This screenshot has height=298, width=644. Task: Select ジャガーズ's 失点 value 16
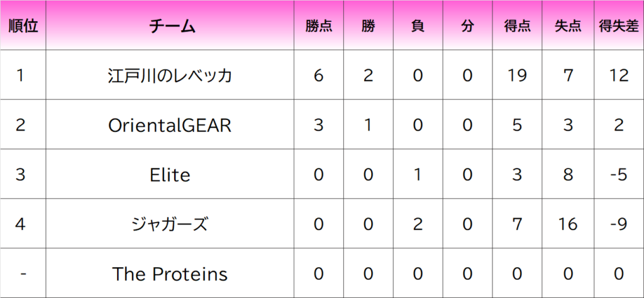[x=567, y=224]
